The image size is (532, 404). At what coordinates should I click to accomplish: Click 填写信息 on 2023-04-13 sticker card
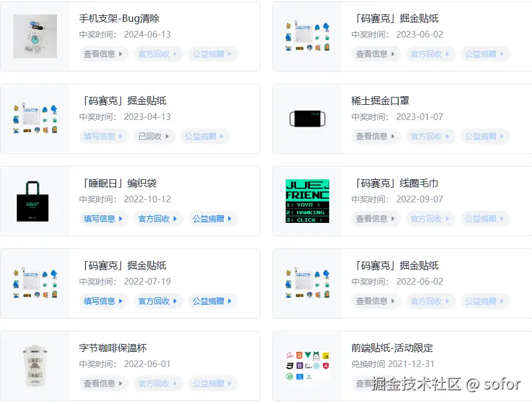[103, 136]
